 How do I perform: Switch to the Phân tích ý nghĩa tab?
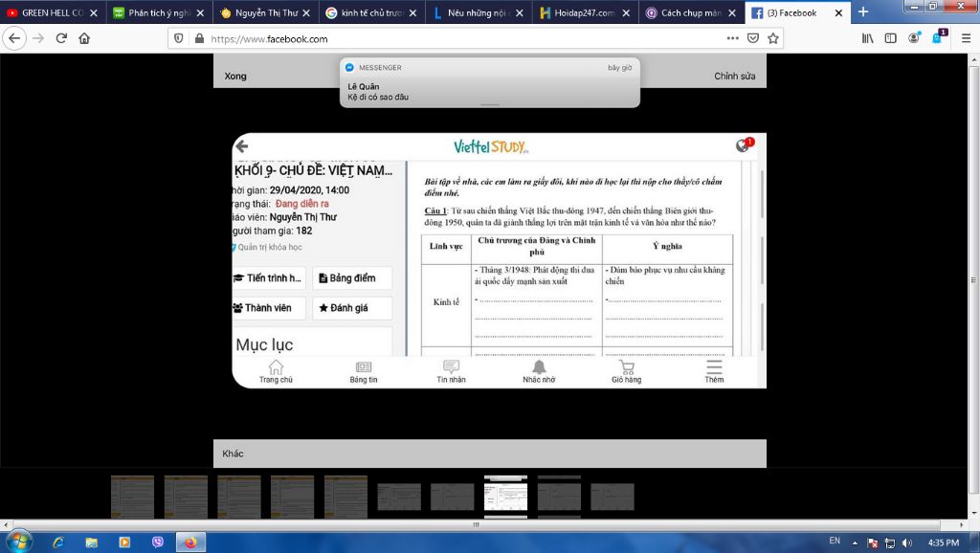159,12
